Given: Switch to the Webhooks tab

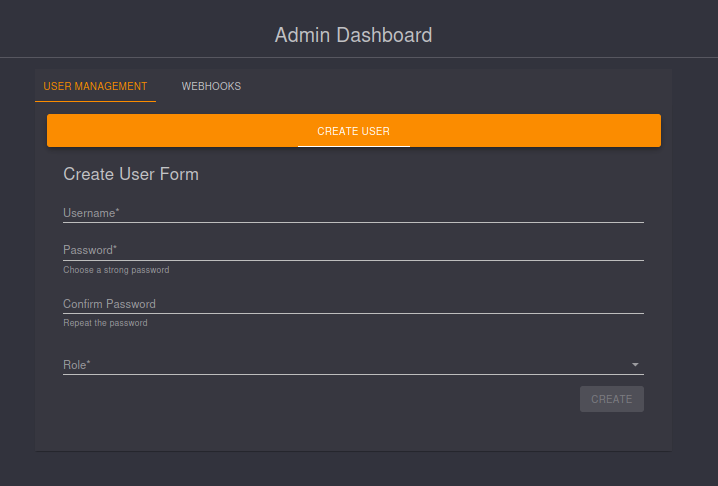Looking at the screenshot, I should point(211,87).
